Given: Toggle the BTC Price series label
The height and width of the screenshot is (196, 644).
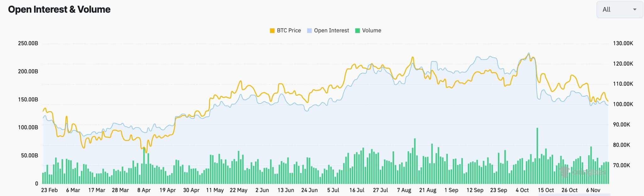Looking at the screenshot, I should (x=289, y=31).
